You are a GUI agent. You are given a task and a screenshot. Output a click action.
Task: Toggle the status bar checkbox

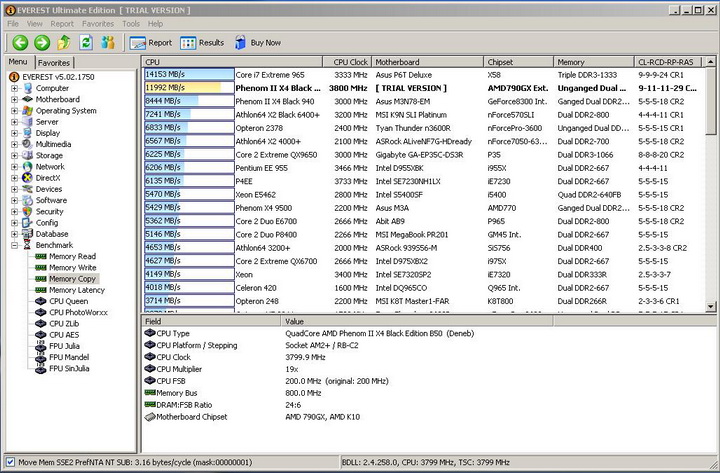point(11,462)
